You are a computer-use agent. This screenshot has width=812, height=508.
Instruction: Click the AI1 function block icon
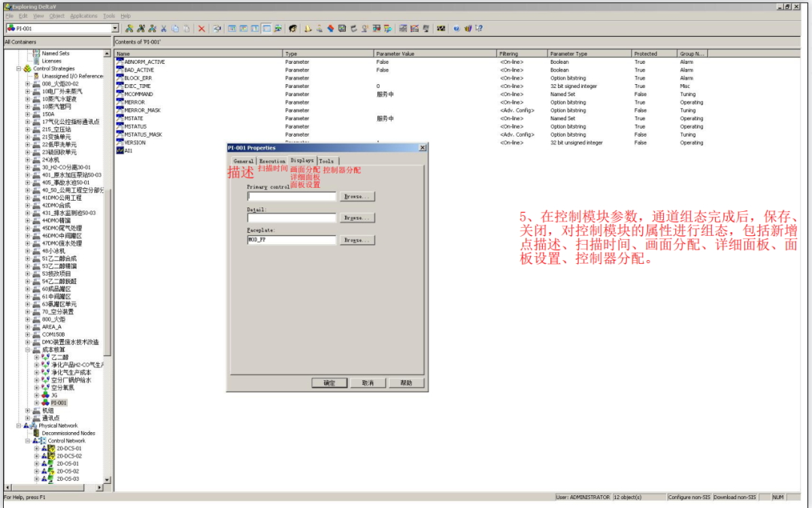coord(120,150)
